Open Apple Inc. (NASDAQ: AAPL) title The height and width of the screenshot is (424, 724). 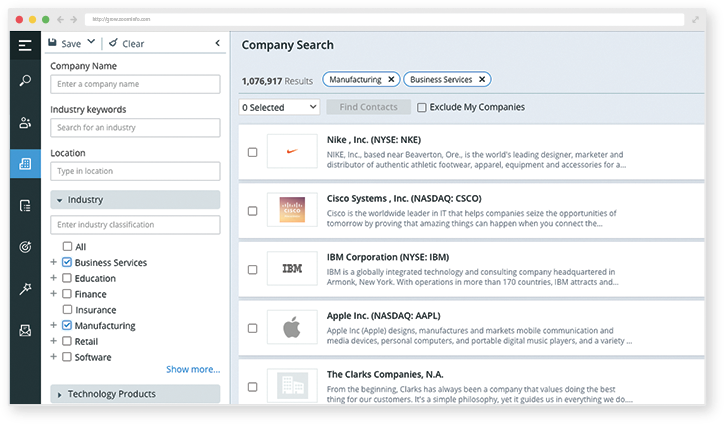click(x=383, y=316)
